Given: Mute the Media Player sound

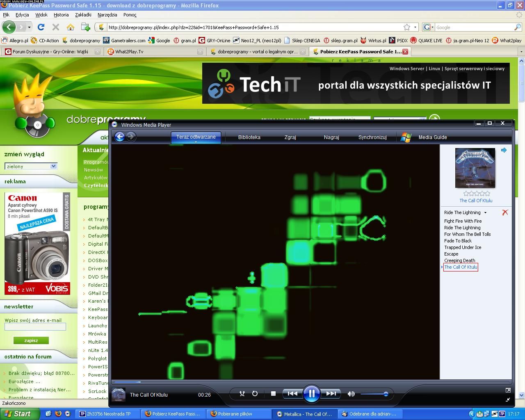Looking at the screenshot, I should pyautogui.click(x=351, y=394).
